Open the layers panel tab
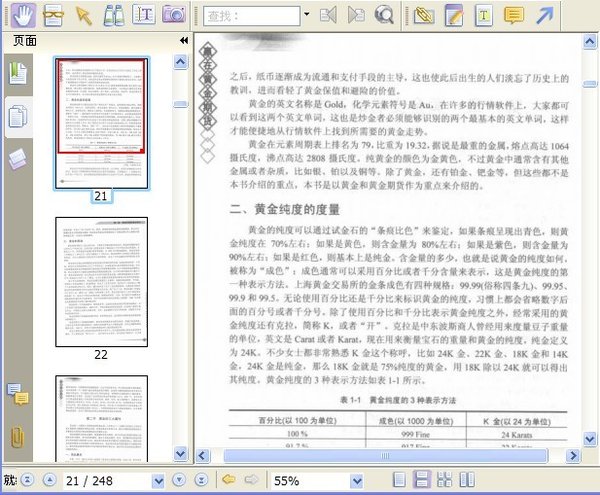 pos(18,158)
